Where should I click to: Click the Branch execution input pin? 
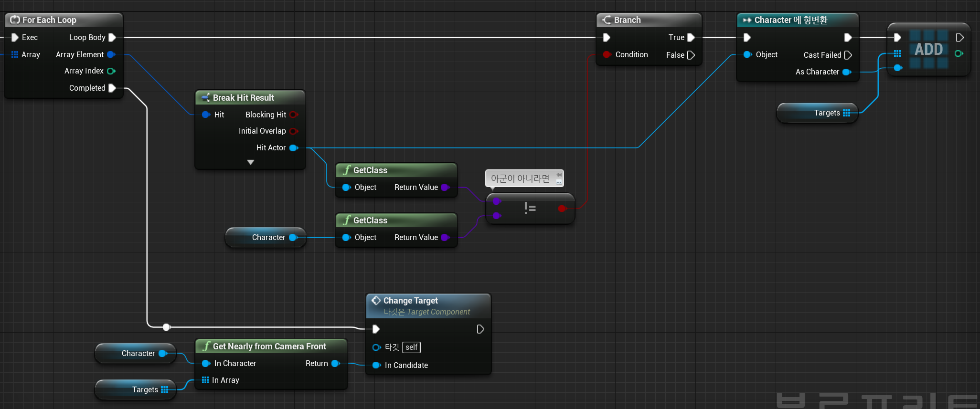[607, 37]
